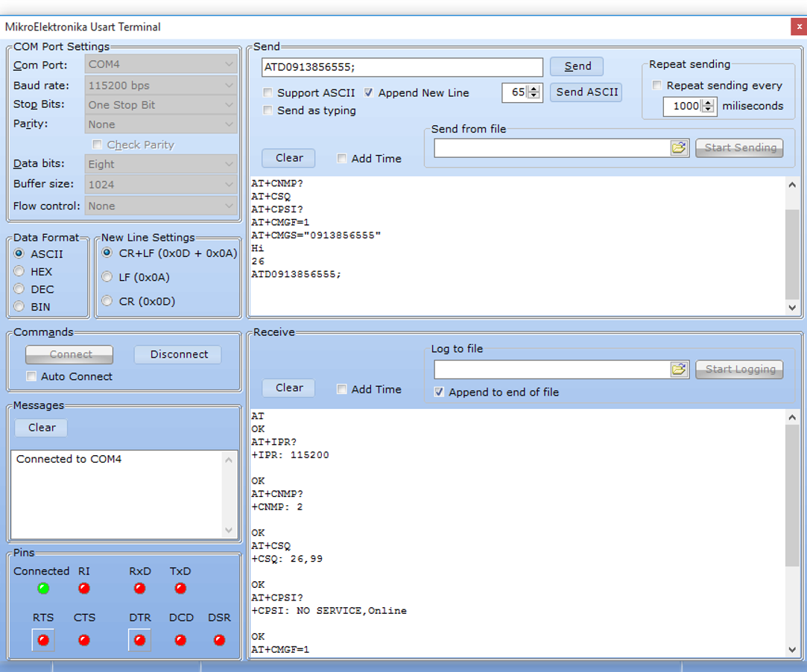
Task: Expand the Baud rate dropdown
Action: tap(161, 86)
